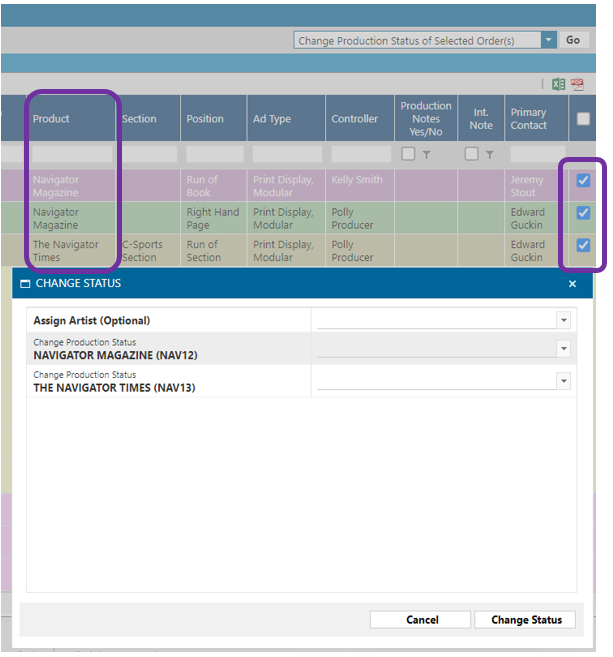The height and width of the screenshot is (657, 613).
Task: Tick the Int. Note filter checkbox
Action: tap(472, 154)
